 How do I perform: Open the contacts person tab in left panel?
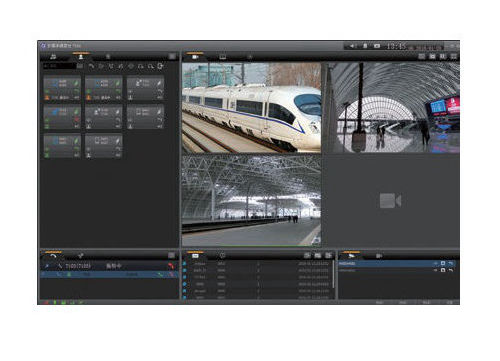coord(81,57)
